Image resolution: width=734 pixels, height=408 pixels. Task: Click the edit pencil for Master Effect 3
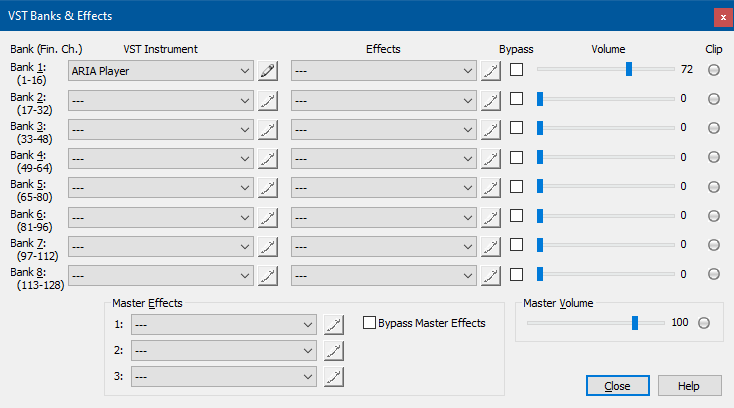pyautogui.click(x=334, y=377)
